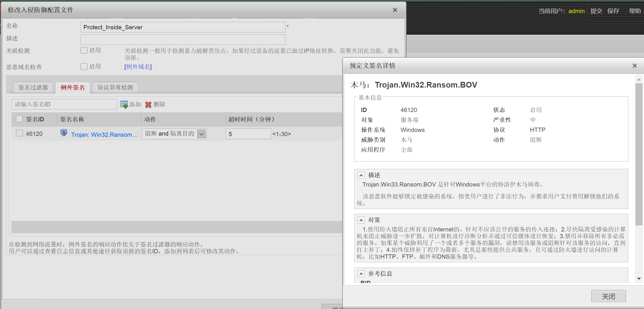Click signature ID value 46120 in table
This screenshot has height=309, width=644.
coord(34,134)
